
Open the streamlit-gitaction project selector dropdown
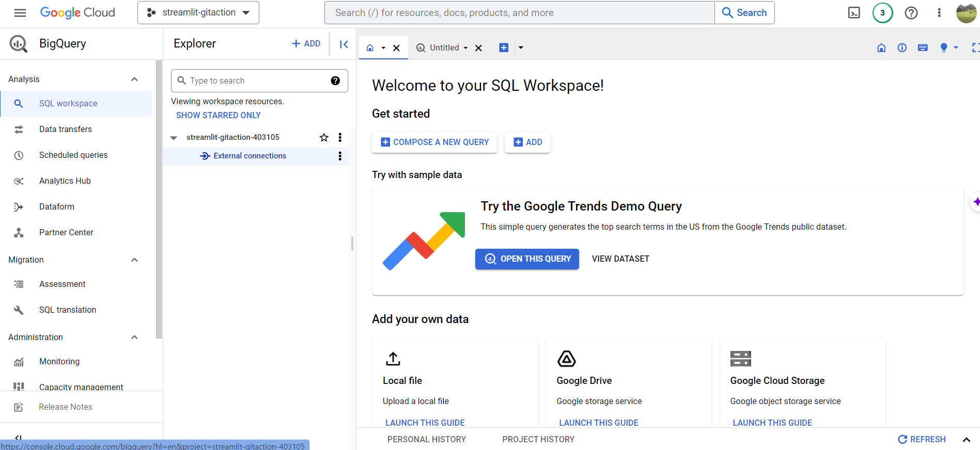point(198,13)
